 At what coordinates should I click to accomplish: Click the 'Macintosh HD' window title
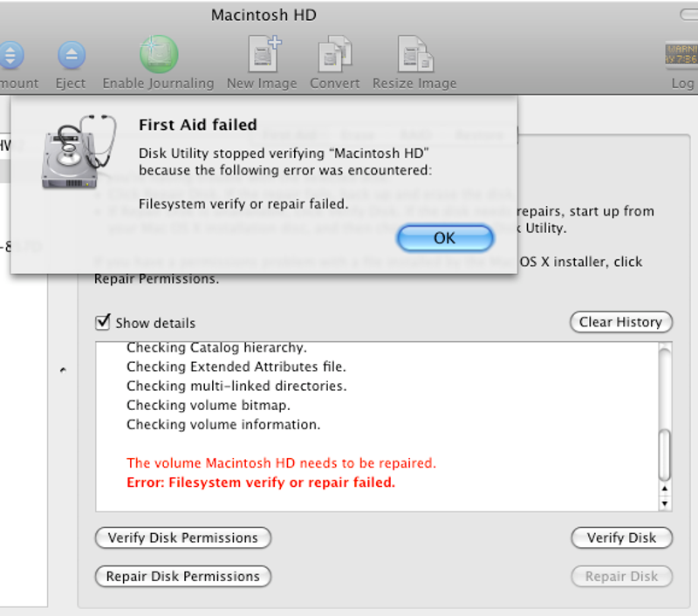click(x=263, y=15)
